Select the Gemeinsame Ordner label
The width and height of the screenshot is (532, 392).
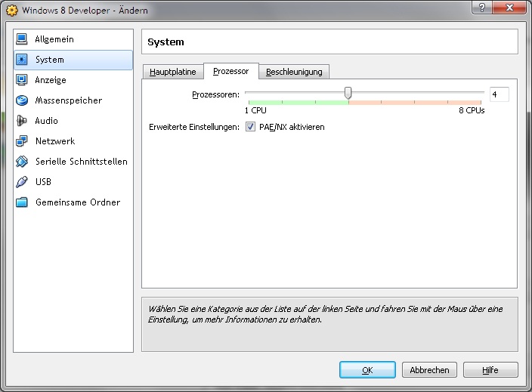(x=78, y=202)
